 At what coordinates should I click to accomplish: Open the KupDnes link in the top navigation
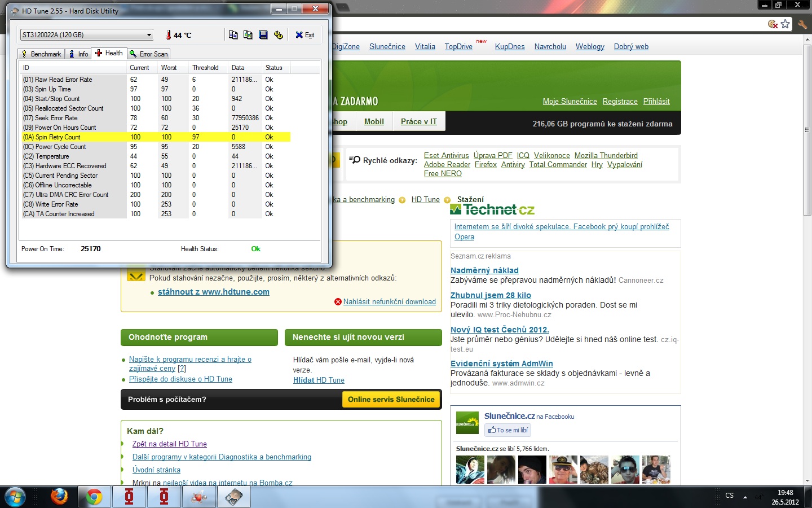(510, 46)
